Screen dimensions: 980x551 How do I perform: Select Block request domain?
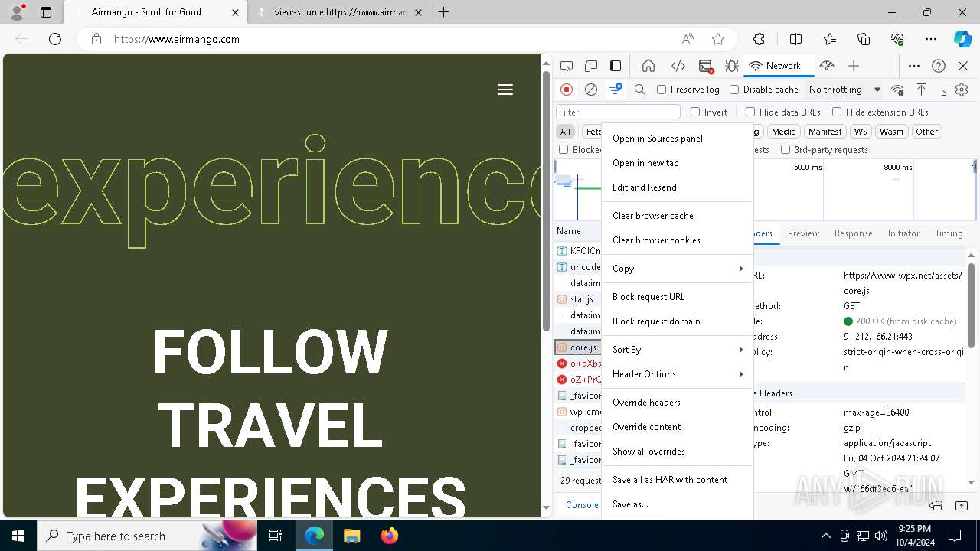[678, 321]
